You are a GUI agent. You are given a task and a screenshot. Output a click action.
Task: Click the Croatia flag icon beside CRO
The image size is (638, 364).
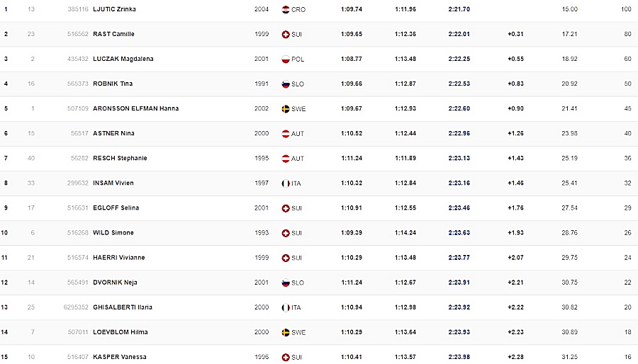point(285,9)
